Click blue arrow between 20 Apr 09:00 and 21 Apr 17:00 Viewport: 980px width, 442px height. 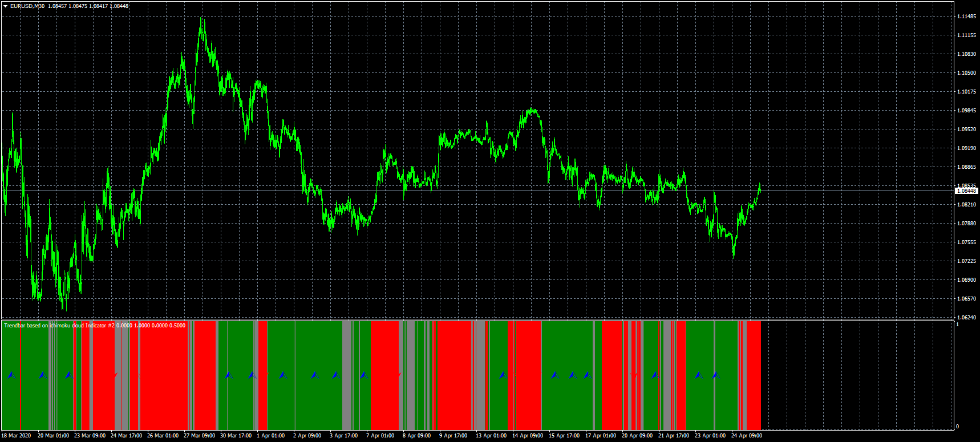[x=654, y=375]
